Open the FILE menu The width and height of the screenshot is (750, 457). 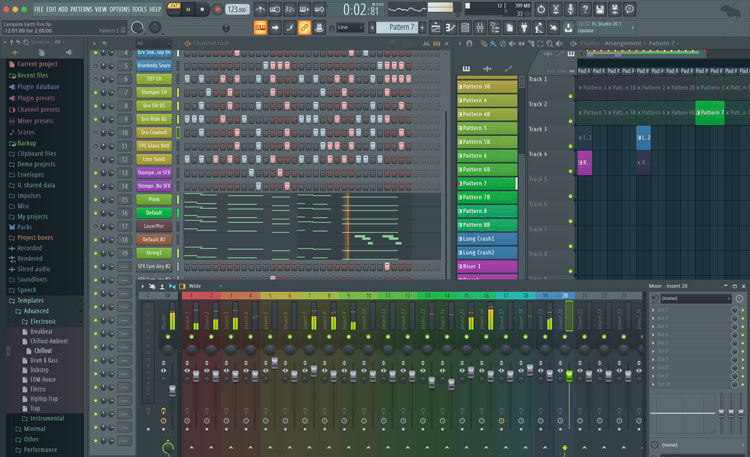39,9
